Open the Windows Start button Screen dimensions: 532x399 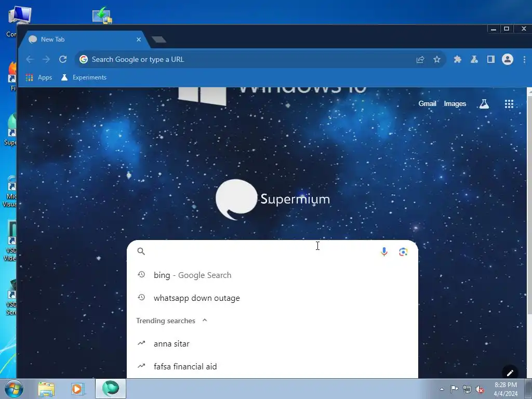[14, 389]
